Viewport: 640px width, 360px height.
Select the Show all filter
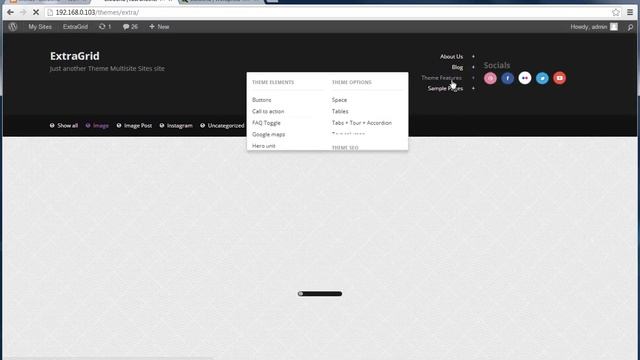pyautogui.click(x=64, y=126)
